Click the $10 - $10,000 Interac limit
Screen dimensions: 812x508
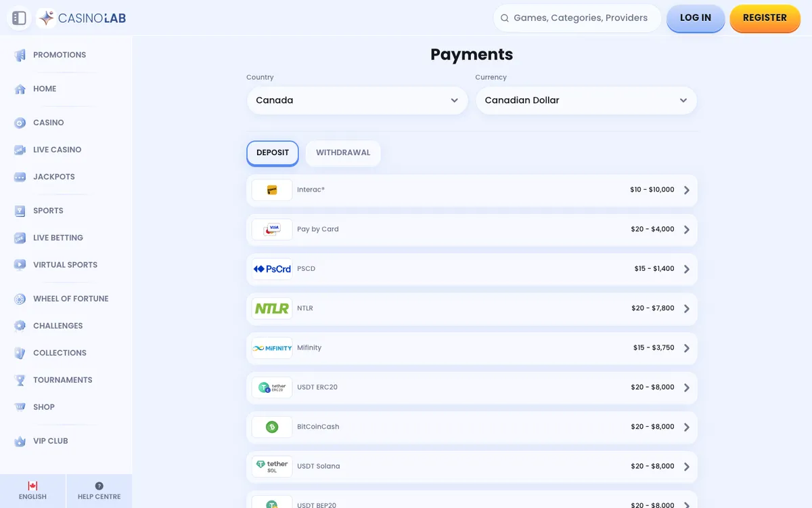click(652, 190)
